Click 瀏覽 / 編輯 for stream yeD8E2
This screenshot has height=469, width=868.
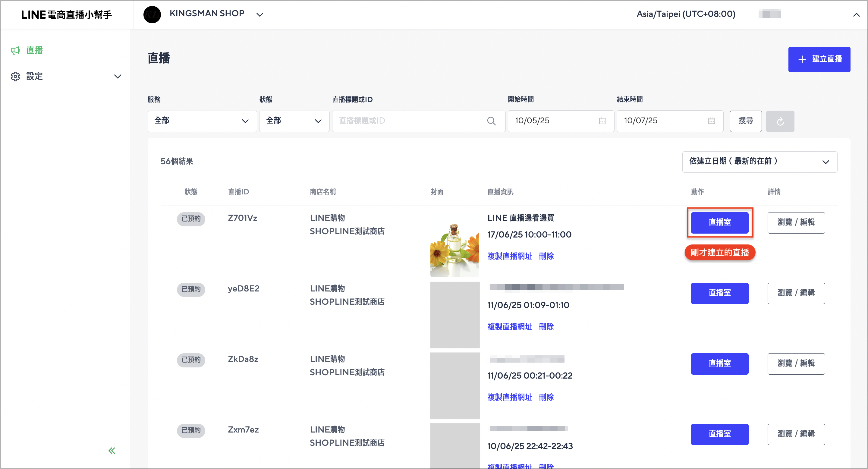[796, 293]
